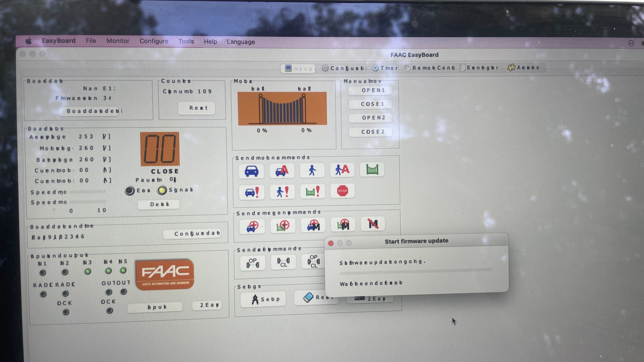Screen dimensions: 644x362
Task: Click the crossed-out M emergency icon
Action: coord(373,224)
